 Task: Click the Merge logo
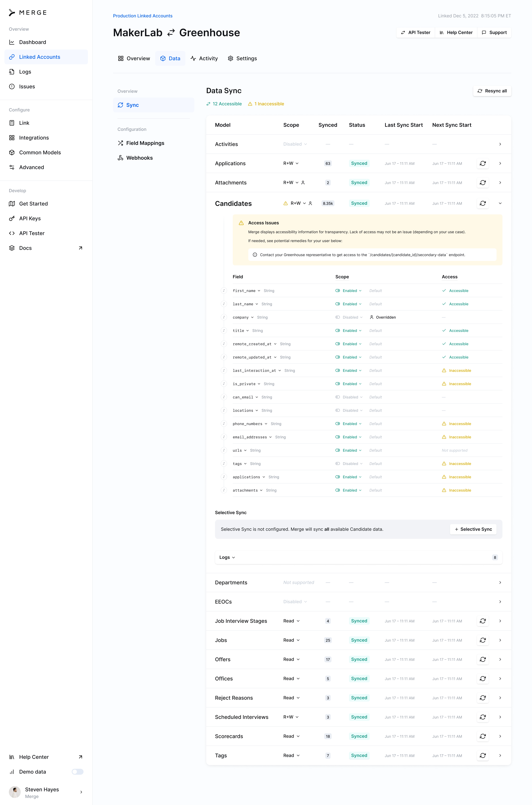coord(27,13)
